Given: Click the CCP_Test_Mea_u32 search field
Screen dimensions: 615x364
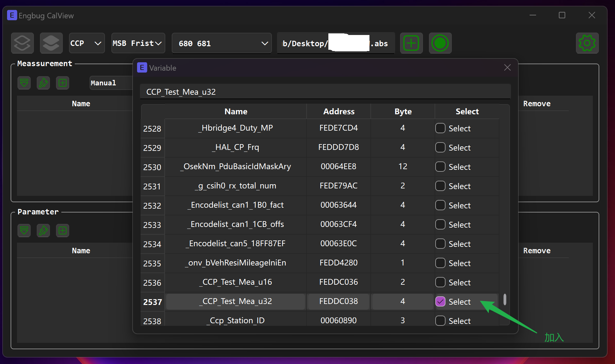Looking at the screenshot, I should click(325, 92).
